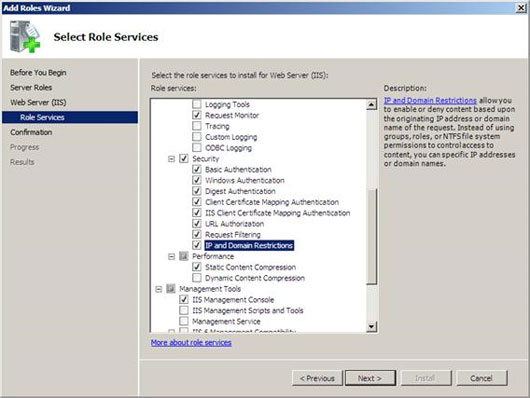Enable the Tracing checkbox
This screenshot has width=530, height=398.
click(x=196, y=126)
